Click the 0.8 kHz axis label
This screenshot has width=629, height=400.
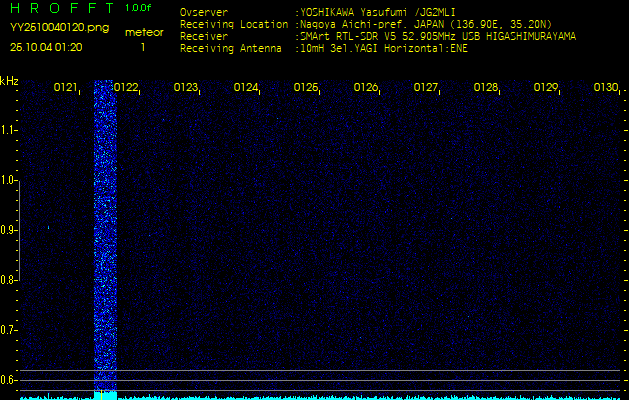coord(7,280)
